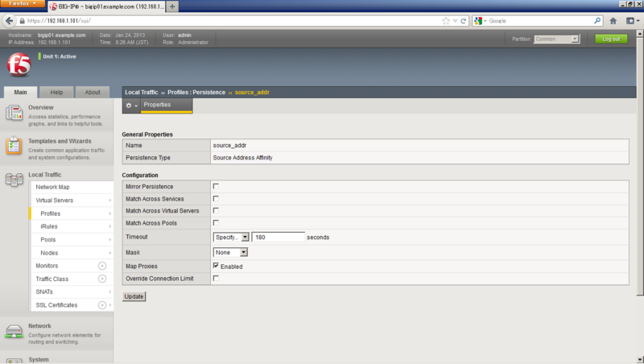
Task: Expand the Nodes submenu arrow
Action: coord(110,253)
